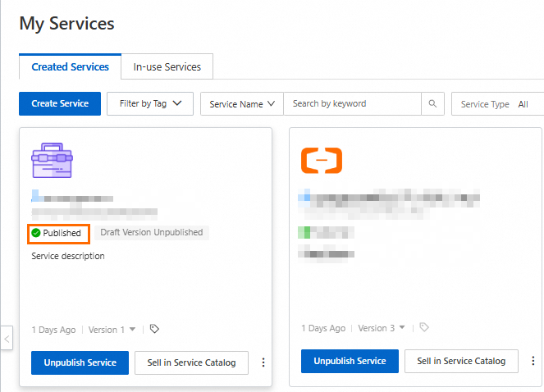
Task: Click the orange bracket service logo
Action: [322, 160]
